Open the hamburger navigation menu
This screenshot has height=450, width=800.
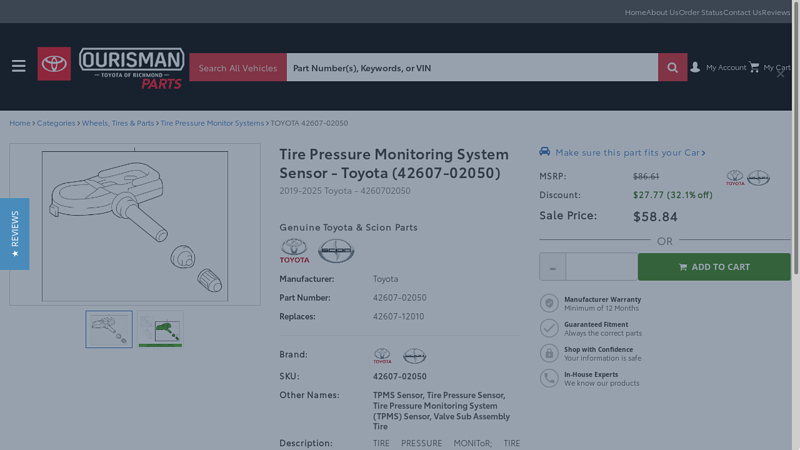pos(19,66)
